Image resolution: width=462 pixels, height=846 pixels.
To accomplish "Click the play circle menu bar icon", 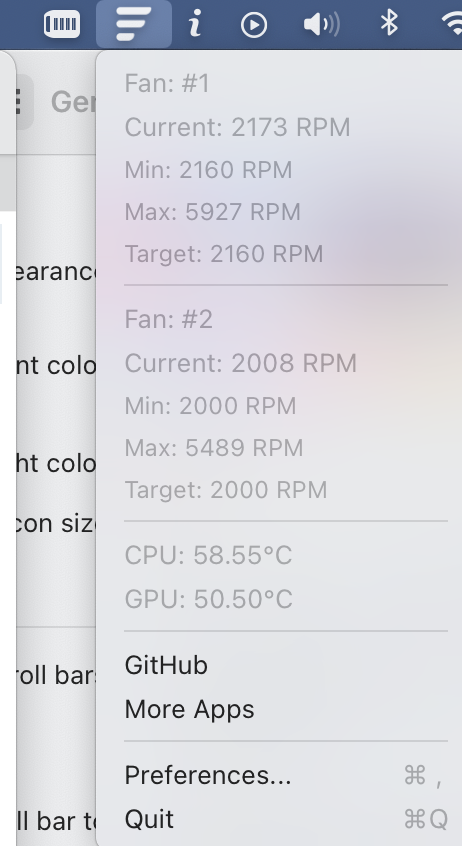I will 254,25.
